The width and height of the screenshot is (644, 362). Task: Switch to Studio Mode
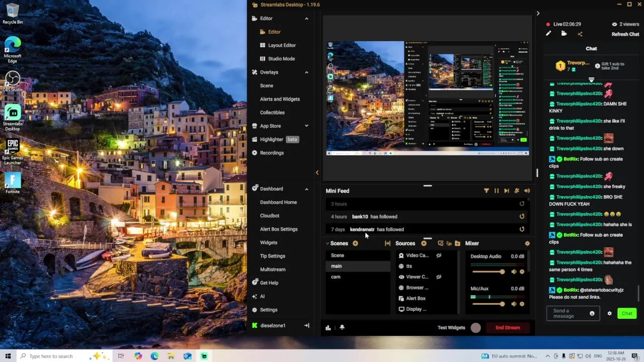(281, 59)
